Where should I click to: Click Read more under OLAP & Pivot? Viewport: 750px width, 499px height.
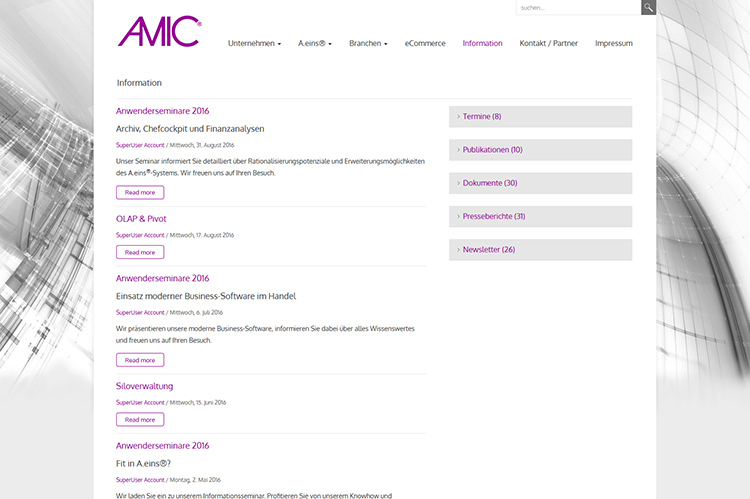(140, 252)
